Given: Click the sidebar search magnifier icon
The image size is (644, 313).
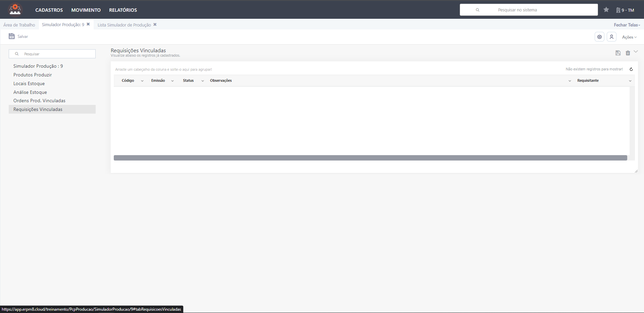Looking at the screenshot, I should pyautogui.click(x=17, y=54).
